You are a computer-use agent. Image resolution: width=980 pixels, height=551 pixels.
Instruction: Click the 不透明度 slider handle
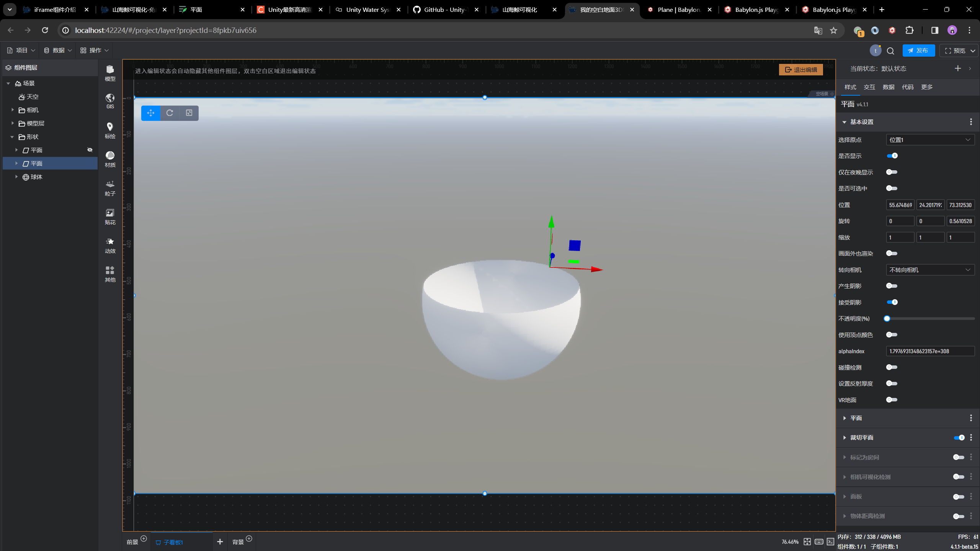point(887,318)
